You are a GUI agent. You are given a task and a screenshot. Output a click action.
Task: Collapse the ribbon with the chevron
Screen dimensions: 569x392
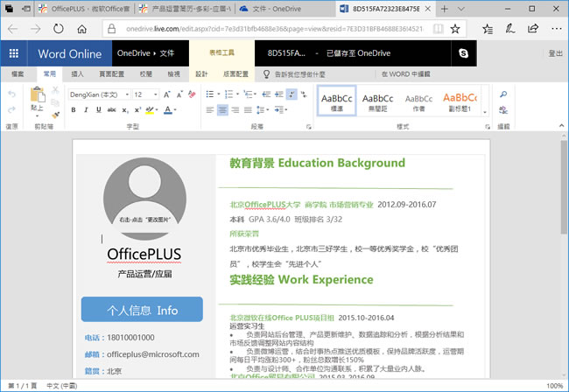561,125
